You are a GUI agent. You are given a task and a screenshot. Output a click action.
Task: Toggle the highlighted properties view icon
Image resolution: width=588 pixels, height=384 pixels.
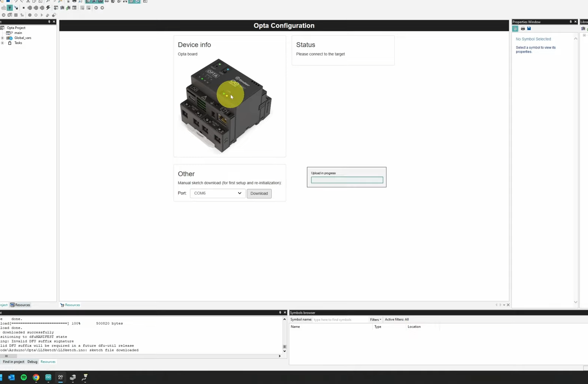(x=515, y=29)
